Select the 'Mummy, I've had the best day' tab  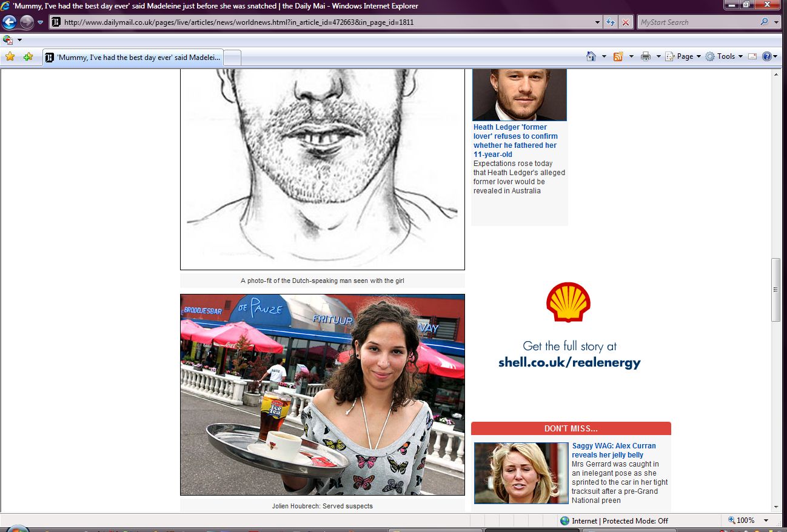tap(133, 58)
